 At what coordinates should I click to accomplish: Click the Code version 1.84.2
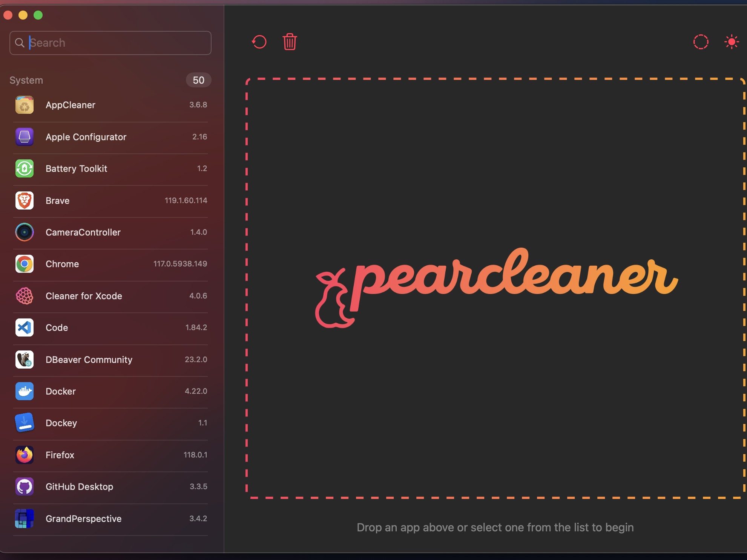pyautogui.click(x=196, y=327)
